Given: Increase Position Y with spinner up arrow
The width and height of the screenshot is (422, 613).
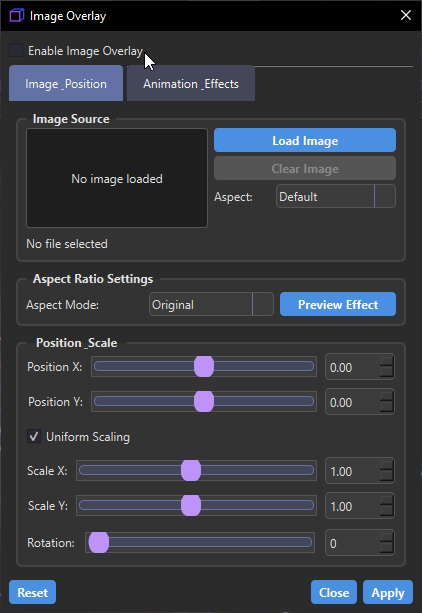Looking at the screenshot, I should click(x=387, y=396).
